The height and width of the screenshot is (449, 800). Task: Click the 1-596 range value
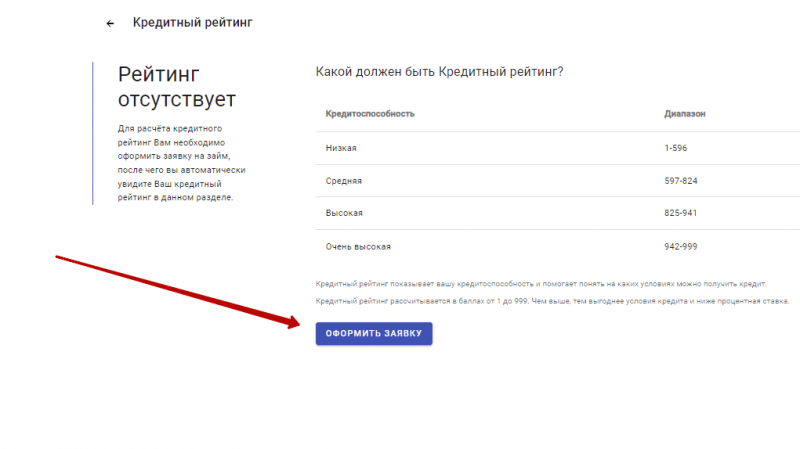[x=675, y=148]
